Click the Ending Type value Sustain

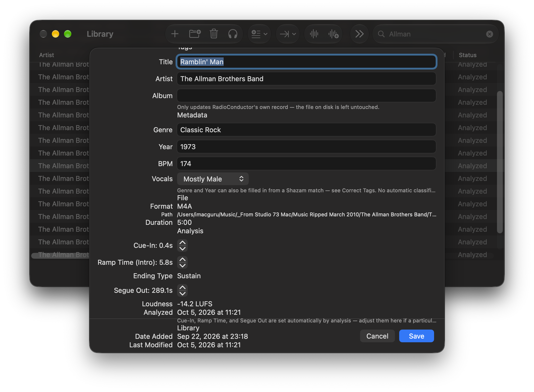tap(189, 276)
